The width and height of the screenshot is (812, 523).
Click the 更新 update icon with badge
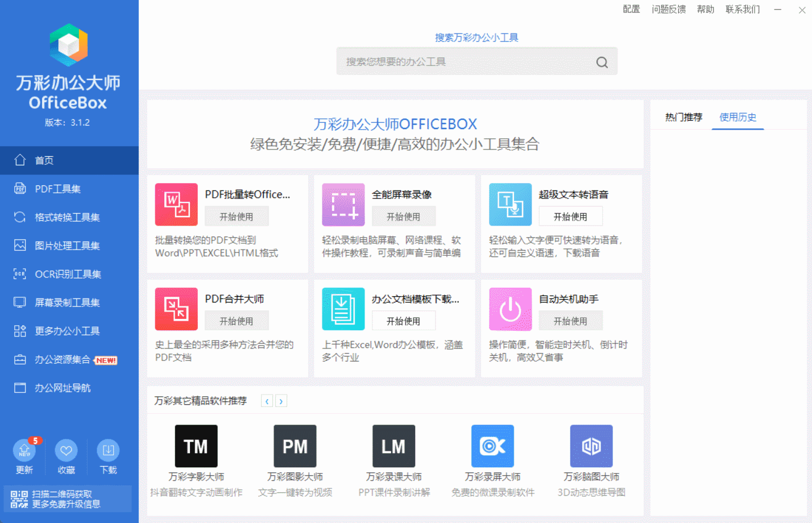coord(24,451)
